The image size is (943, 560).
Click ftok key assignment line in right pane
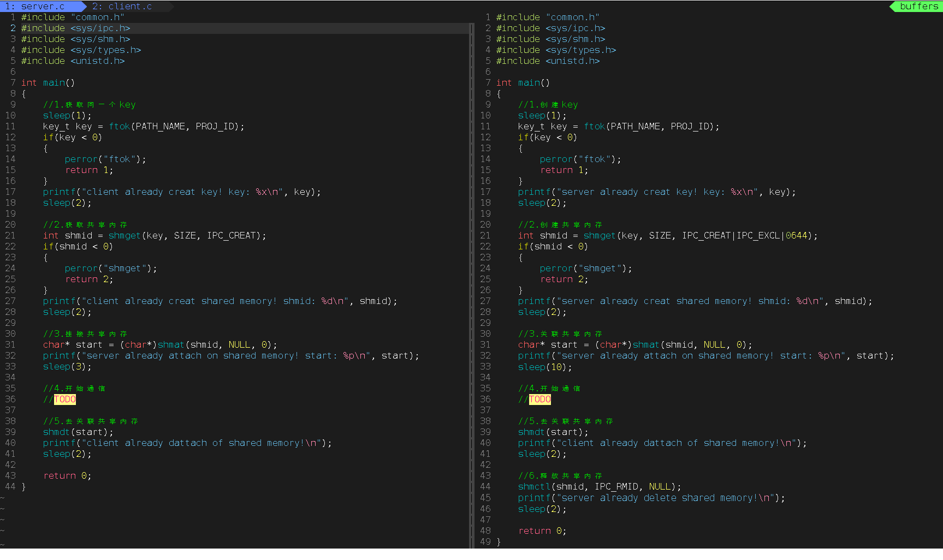pos(619,126)
